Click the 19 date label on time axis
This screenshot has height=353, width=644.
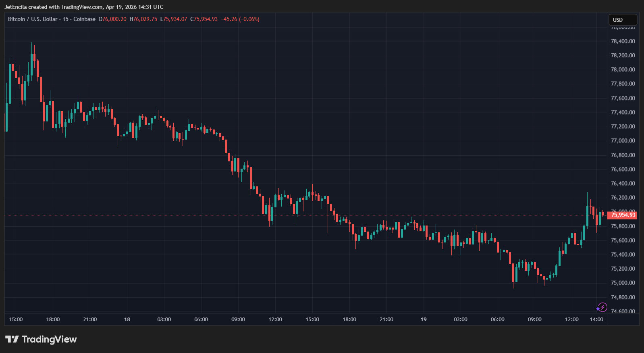pos(424,320)
